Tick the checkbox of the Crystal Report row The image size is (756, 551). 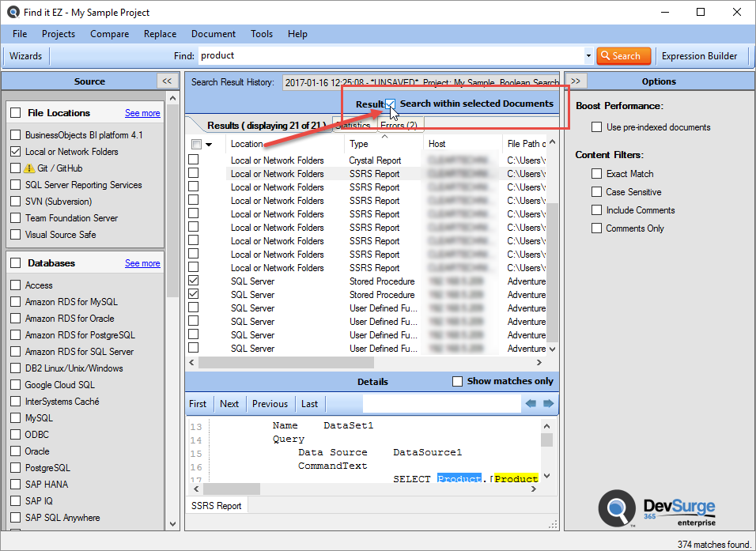[193, 160]
